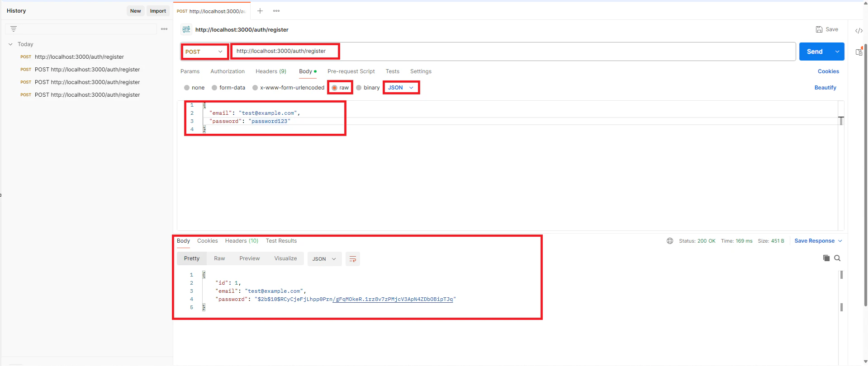The height and width of the screenshot is (366, 868).
Task: Click the request URL input field
Action: pyautogui.click(x=513, y=52)
